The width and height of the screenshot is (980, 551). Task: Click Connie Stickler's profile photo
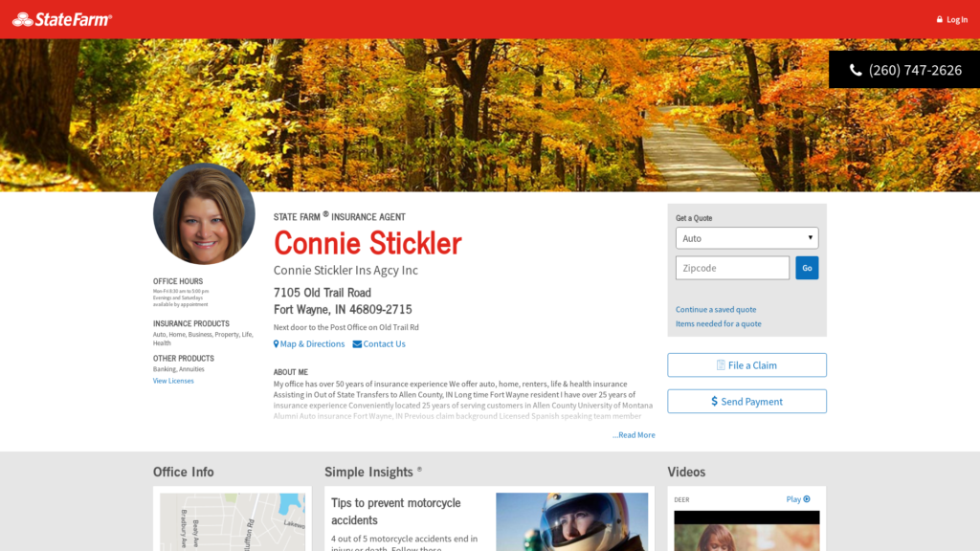coord(204,213)
